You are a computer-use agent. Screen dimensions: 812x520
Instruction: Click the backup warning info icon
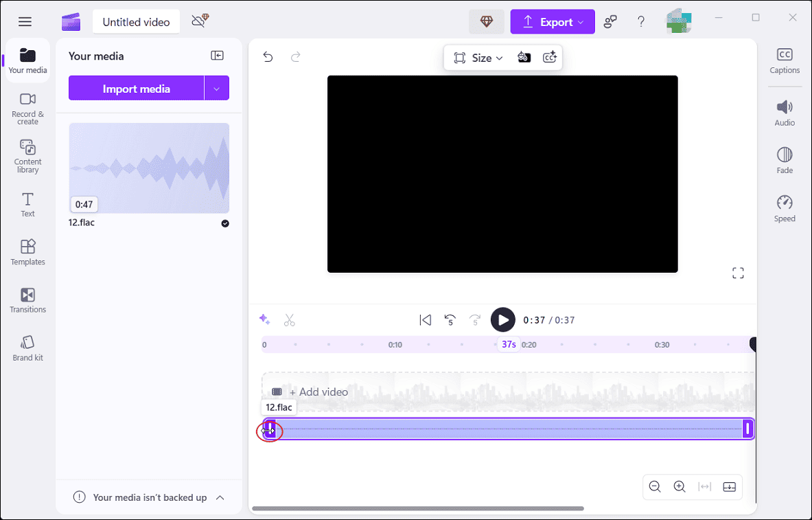tap(79, 497)
